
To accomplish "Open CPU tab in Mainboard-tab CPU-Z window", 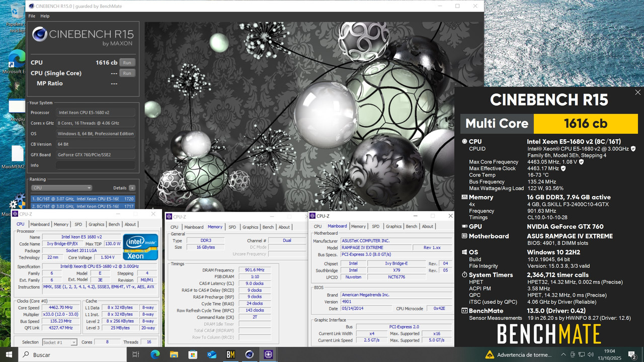I will (x=318, y=226).
